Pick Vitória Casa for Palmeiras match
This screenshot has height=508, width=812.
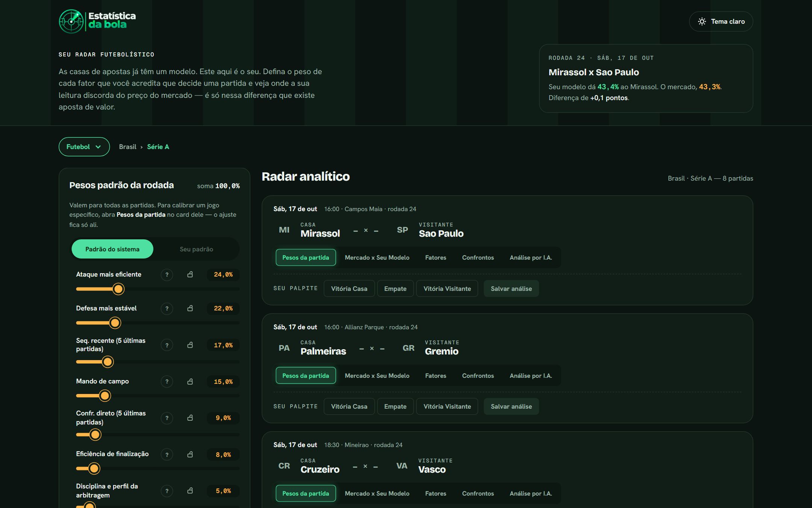[x=349, y=406]
